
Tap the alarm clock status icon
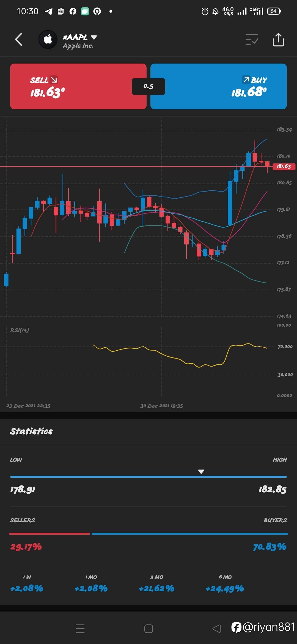point(205,11)
